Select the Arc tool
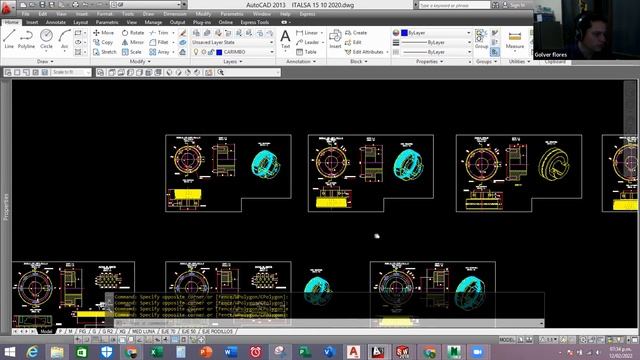This screenshot has width=640, height=360. [x=64, y=39]
